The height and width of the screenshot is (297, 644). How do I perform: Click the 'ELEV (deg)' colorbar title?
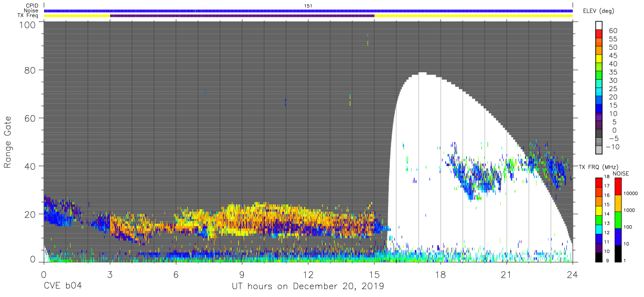(598, 10)
